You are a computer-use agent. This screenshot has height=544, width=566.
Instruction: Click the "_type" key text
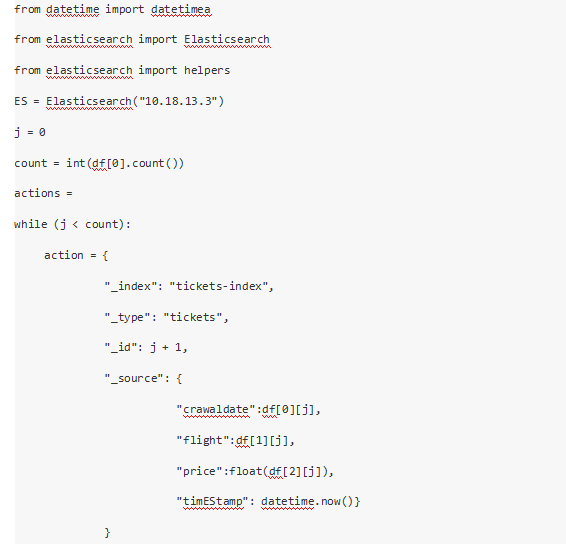coord(127,317)
